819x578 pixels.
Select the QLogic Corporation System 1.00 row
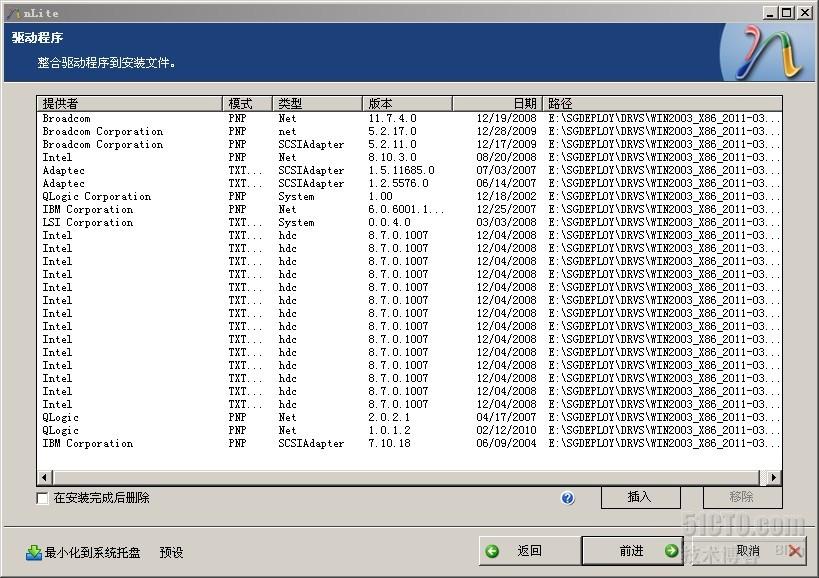point(410,197)
